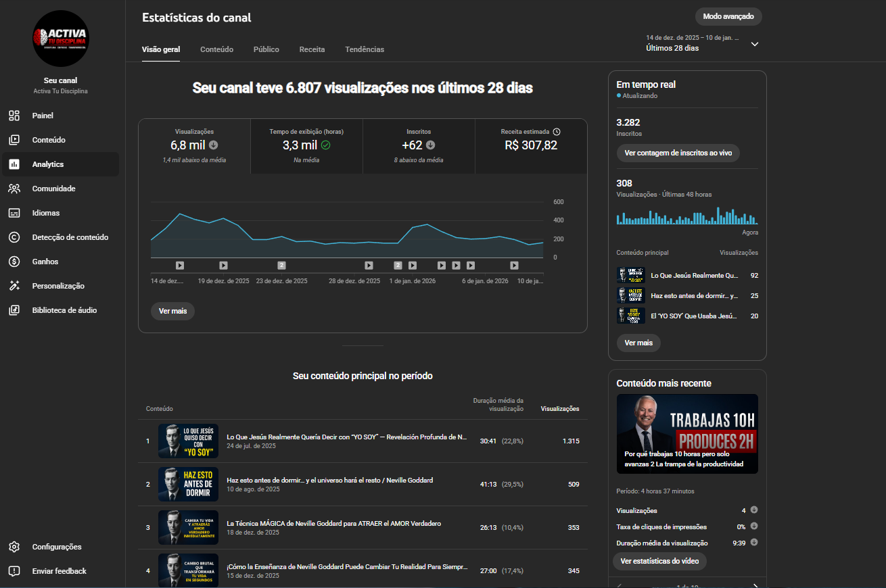The height and width of the screenshot is (588, 886).
Task: Click the trend icon beside Duração média 9:39
Action: 754,543
